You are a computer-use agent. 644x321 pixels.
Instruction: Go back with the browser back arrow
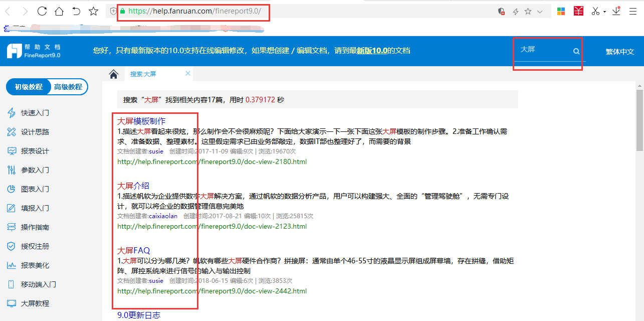click(8, 11)
